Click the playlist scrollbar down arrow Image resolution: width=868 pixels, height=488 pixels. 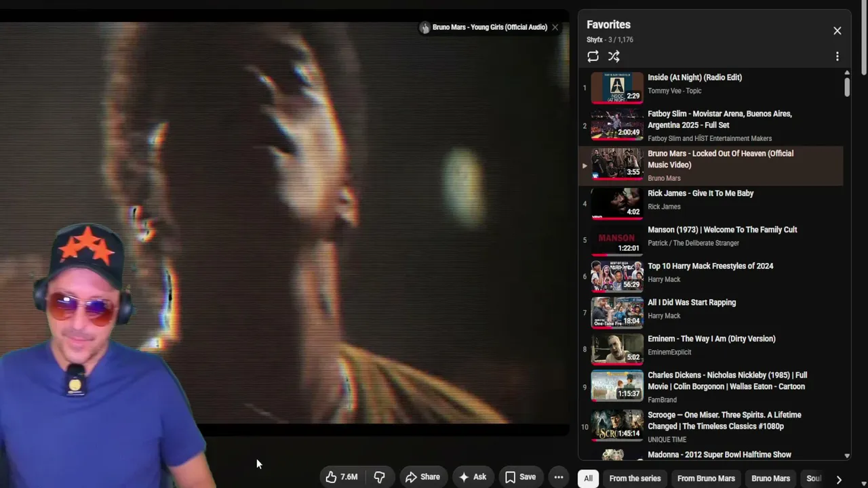[x=847, y=456]
